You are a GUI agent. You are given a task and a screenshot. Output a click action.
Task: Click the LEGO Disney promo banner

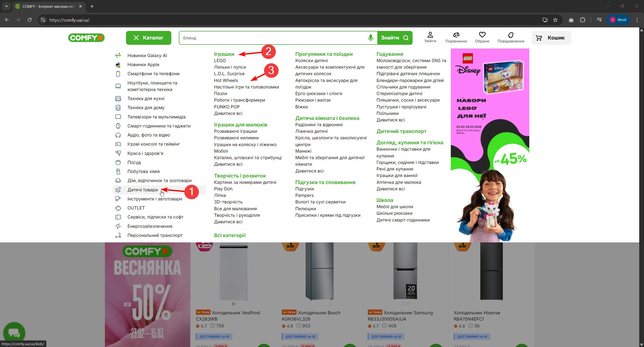tap(490, 145)
